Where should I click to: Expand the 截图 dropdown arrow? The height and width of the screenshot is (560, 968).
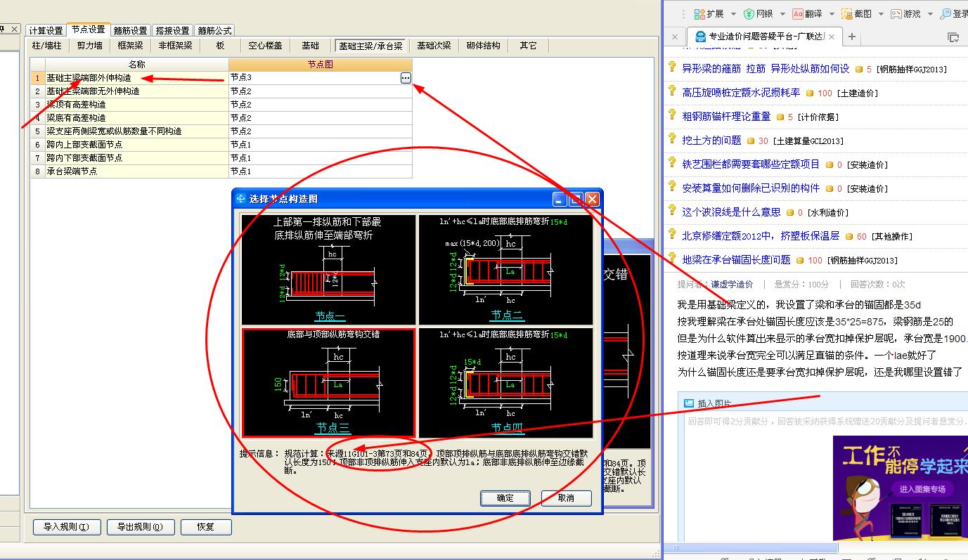tap(880, 14)
